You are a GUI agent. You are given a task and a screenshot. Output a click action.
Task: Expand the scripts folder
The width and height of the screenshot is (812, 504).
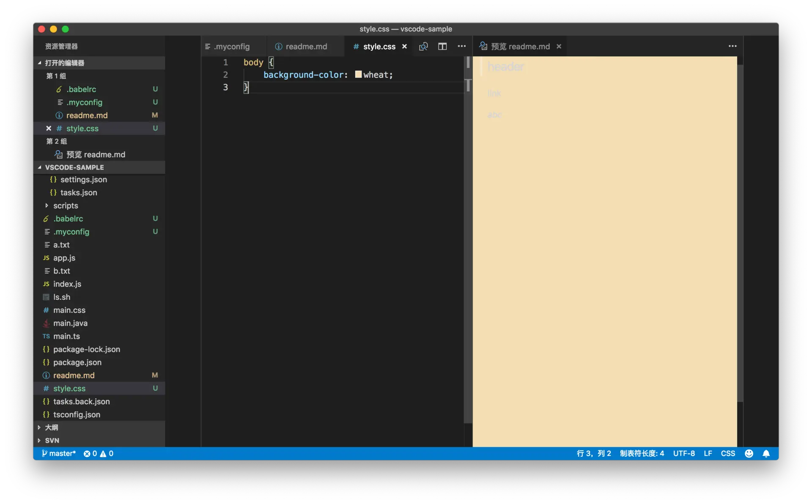tap(65, 205)
